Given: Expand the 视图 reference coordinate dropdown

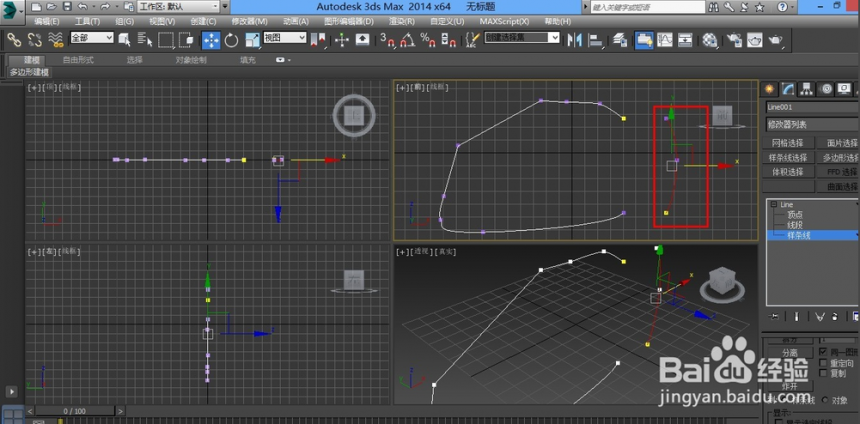Looking at the screenshot, I should coord(285,38).
